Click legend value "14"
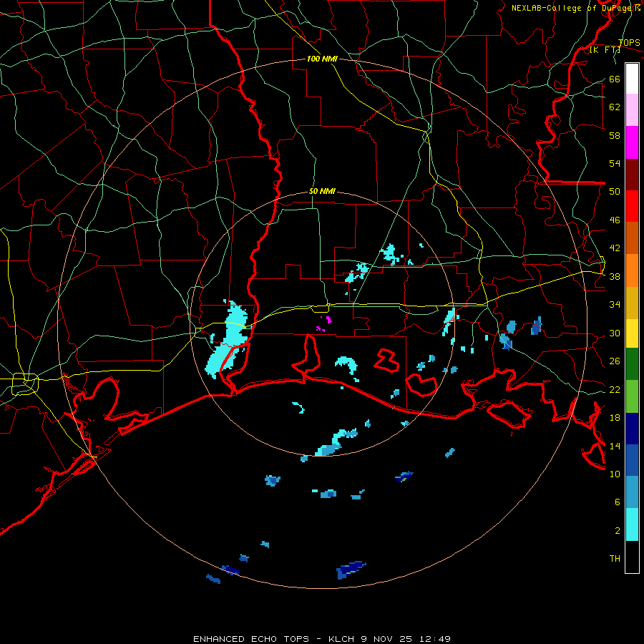This screenshot has width=644, height=644. click(615, 446)
